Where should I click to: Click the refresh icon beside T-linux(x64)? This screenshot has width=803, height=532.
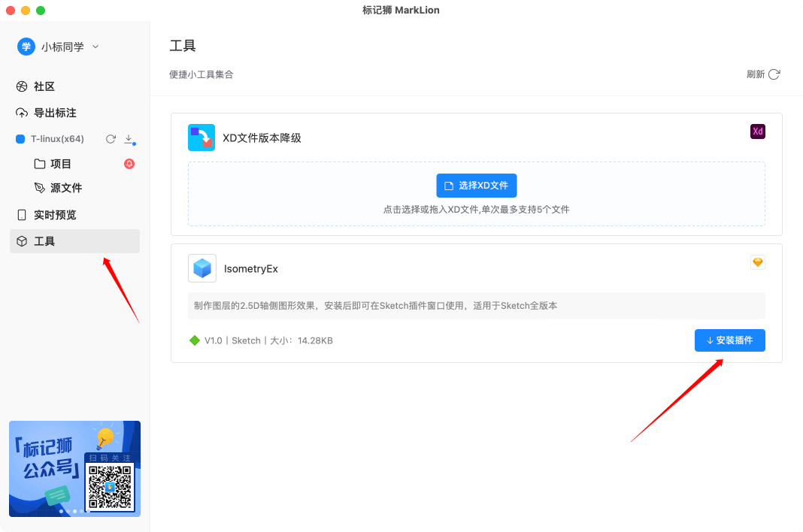point(111,139)
